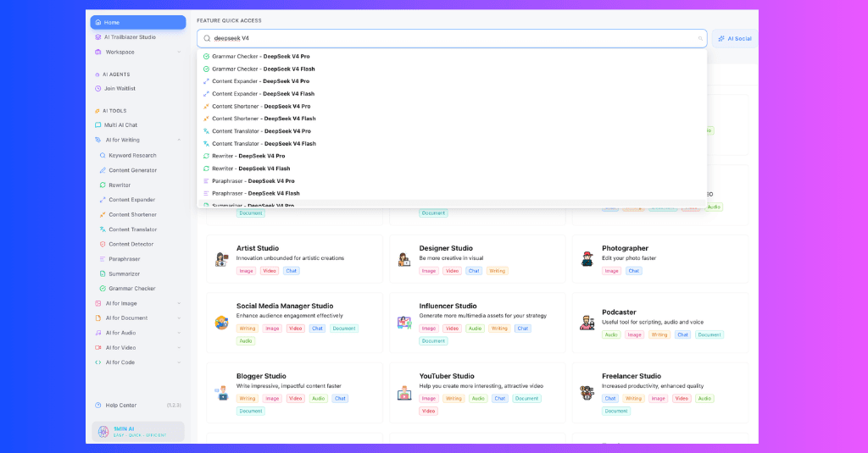Click the 1MIN AI logo
Image resolution: width=868 pixels, height=453 pixels.
pos(103,432)
